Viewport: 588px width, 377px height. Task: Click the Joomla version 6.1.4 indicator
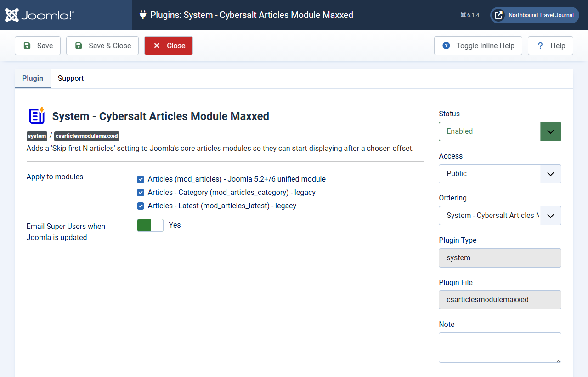pyautogui.click(x=470, y=15)
